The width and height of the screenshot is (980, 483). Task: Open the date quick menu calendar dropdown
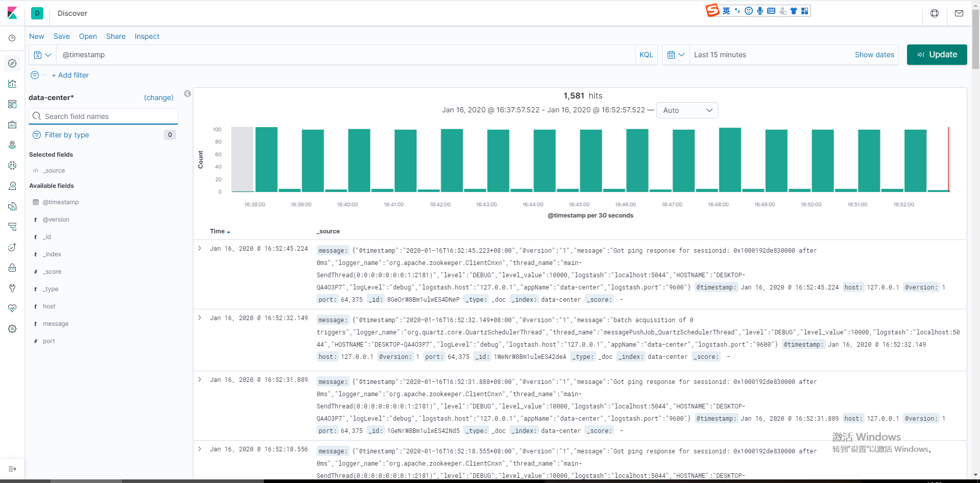pyautogui.click(x=676, y=55)
